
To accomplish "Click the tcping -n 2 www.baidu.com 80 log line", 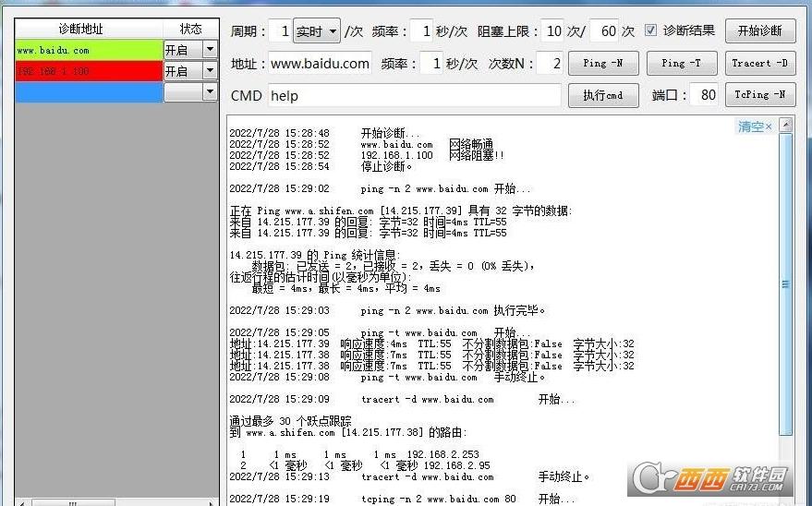I will point(402,499).
